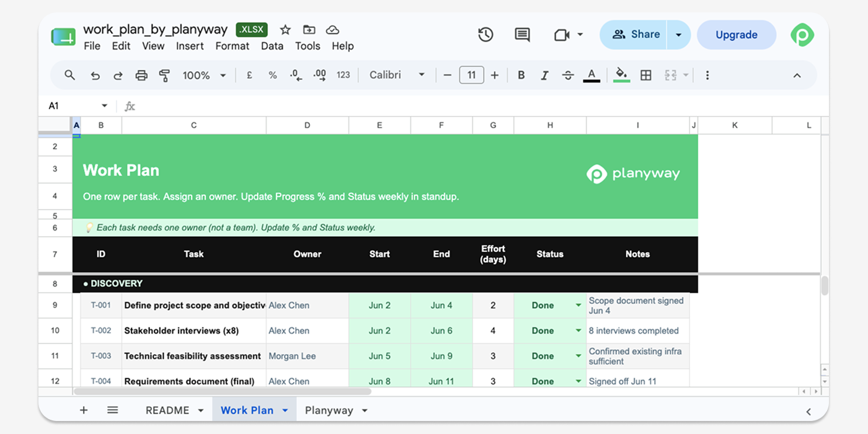Open the File menu
This screenshot has height=434, width=868.
[x=92, y=46]
